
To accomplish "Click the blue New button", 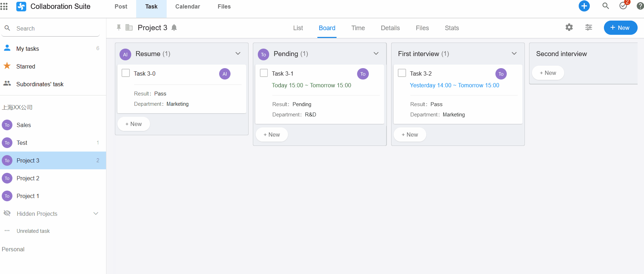I will coord(620,28).
